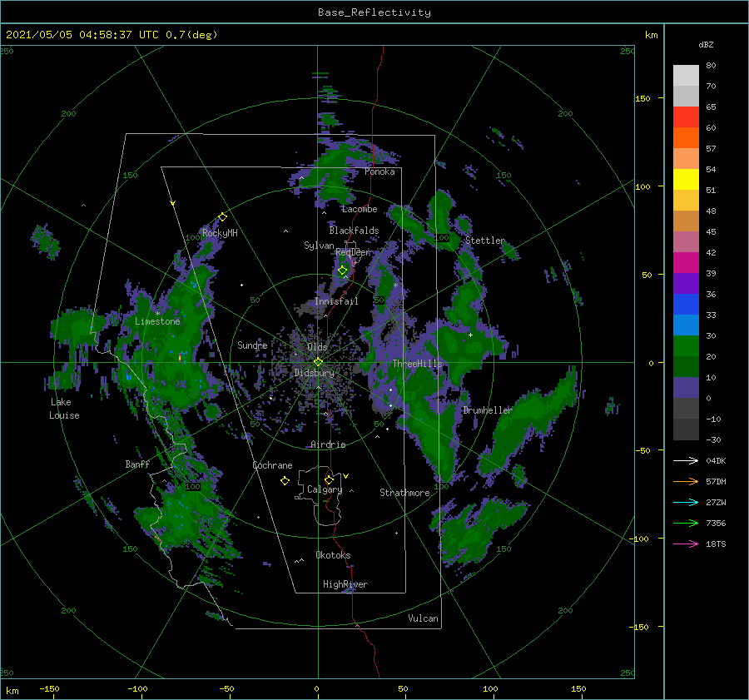Image resolution: width=749 pixels, height=700 pixels.
Task: Click the magenta 39–42 dBZ swatch
Action: tap(686, 263)
